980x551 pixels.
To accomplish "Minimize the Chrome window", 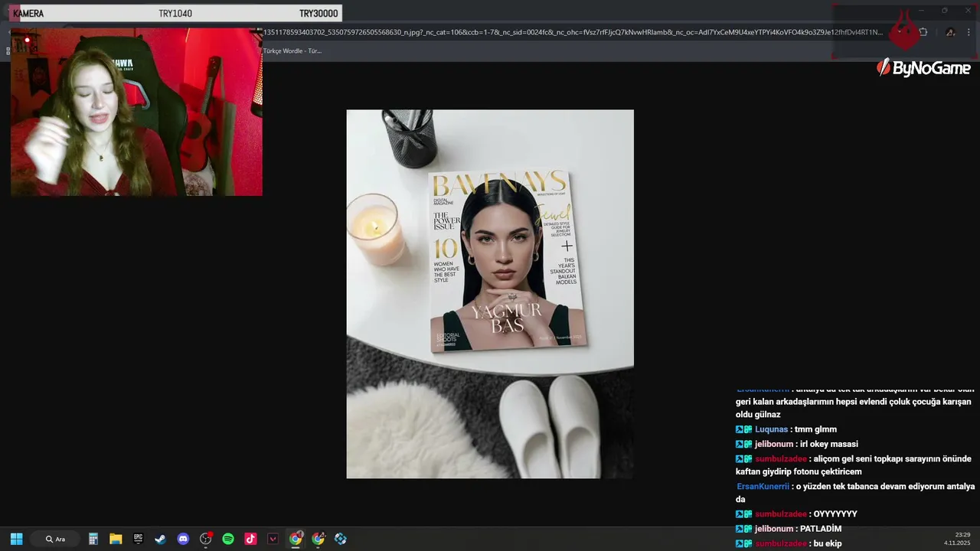I will coord(921,11).
